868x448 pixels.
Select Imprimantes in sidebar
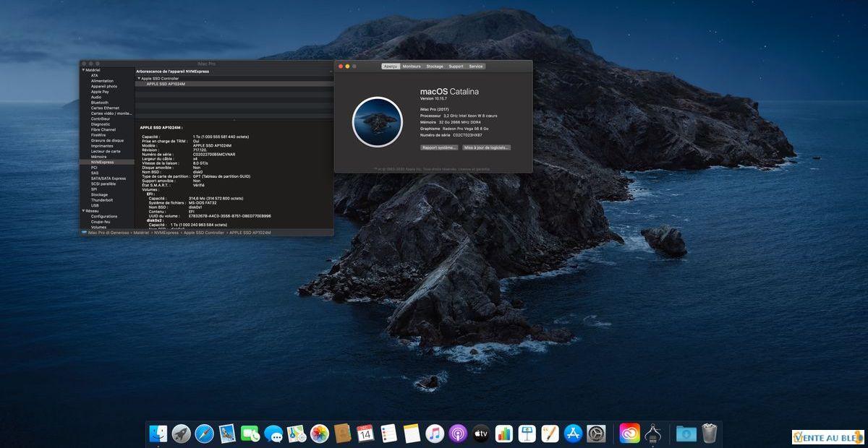[x=102, y=146]
